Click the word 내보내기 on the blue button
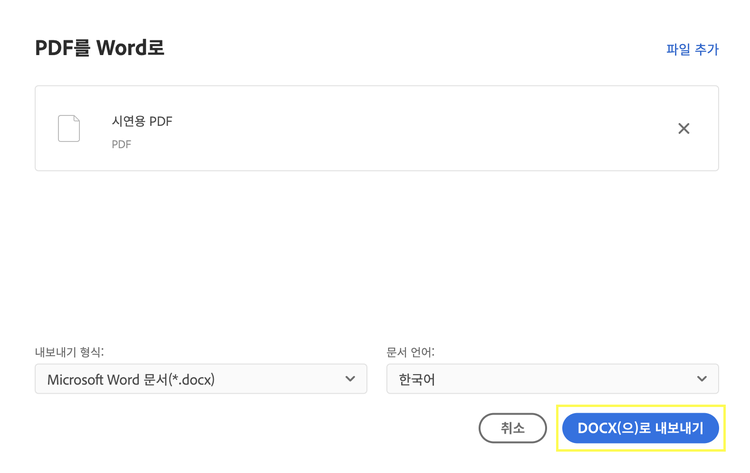750x473 pixels. click(x=680, y=428)
